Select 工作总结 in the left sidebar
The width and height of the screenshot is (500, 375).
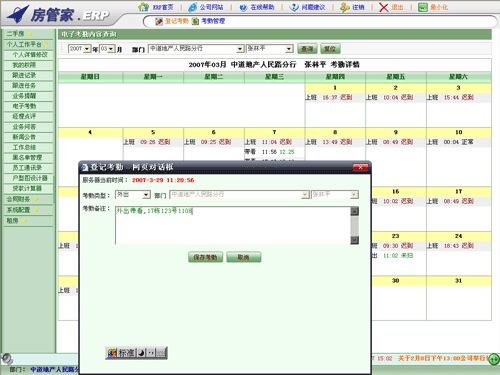coord(28,147)
